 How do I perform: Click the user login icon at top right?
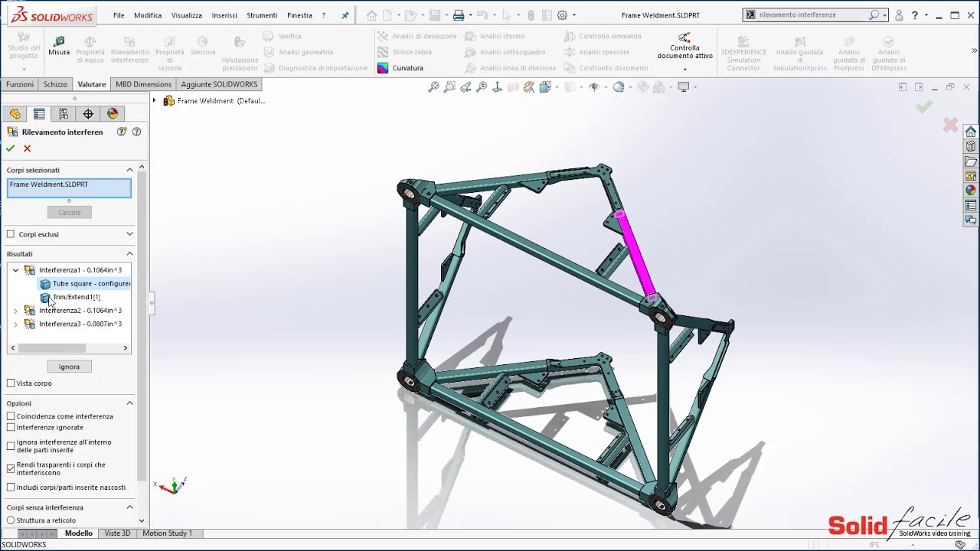coord(900,15)
